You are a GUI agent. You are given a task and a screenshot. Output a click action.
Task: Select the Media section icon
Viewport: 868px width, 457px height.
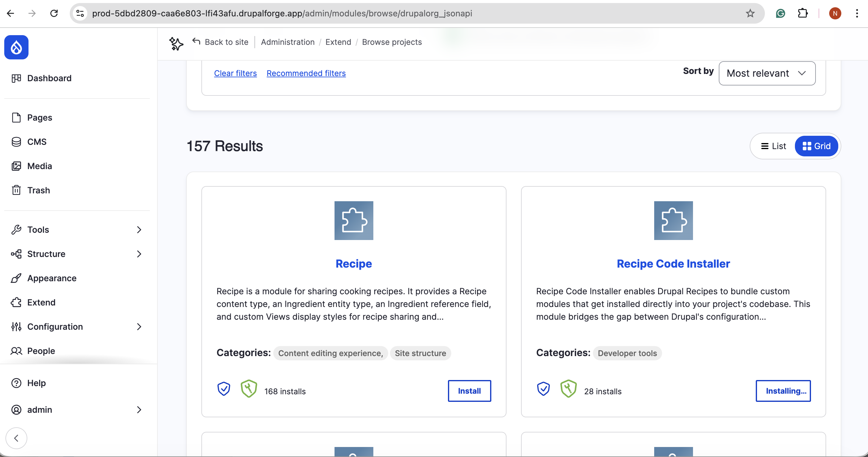16,166
